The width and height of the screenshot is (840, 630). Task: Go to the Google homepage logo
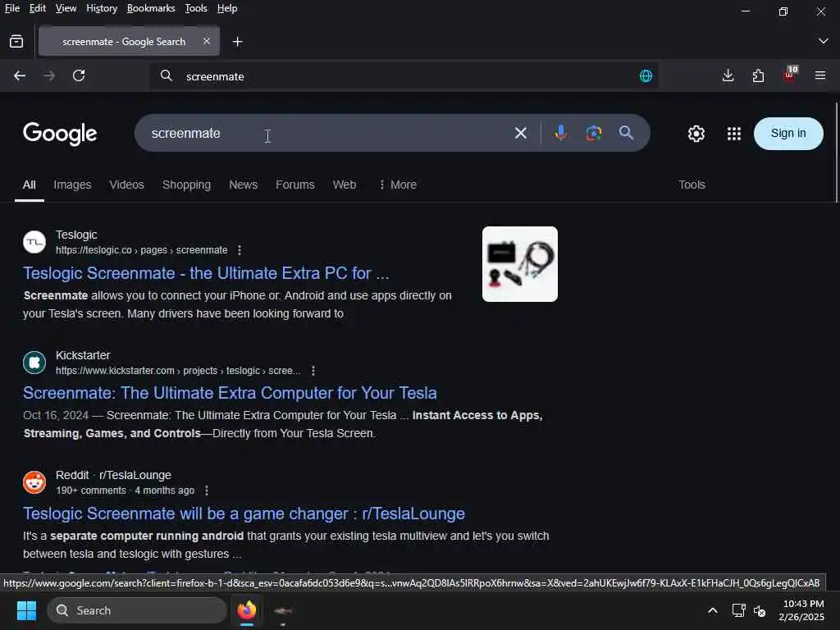[60, 134]
